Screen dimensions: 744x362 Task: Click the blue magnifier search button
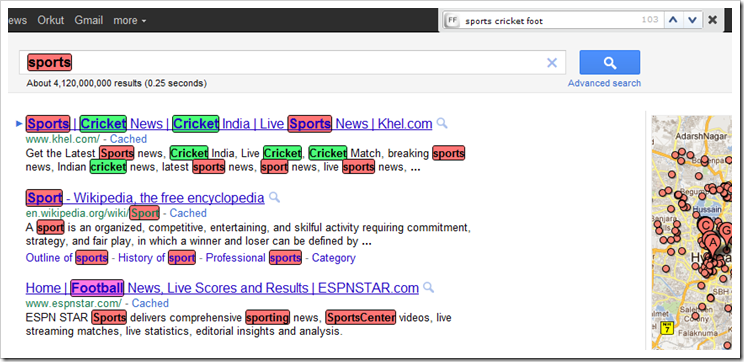click(610, 63)
